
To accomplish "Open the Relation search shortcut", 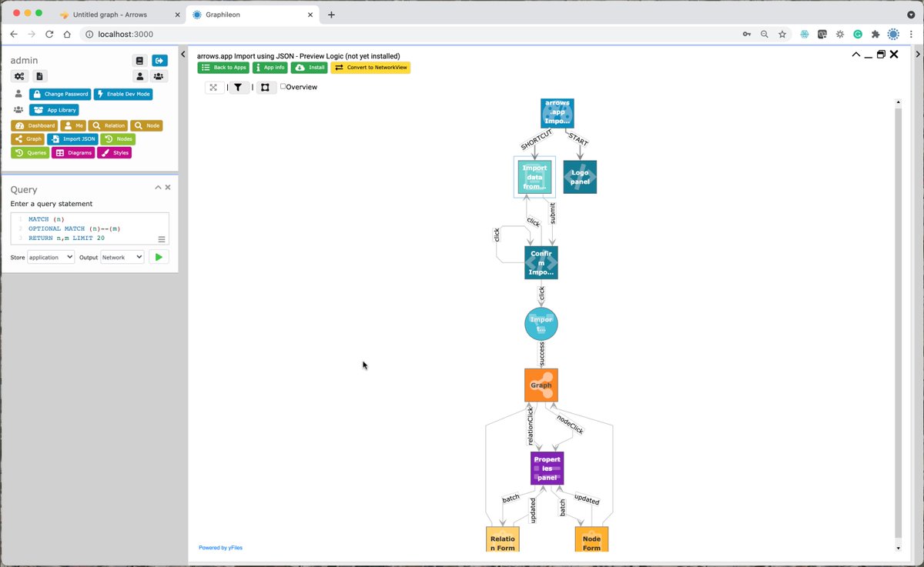I will (x=108, y=125).
